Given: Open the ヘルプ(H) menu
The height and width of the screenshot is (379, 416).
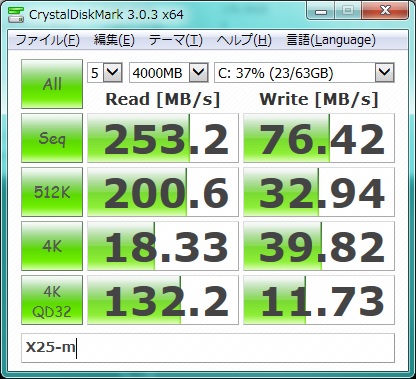Looking at the screenshot, I should (244, 40).
